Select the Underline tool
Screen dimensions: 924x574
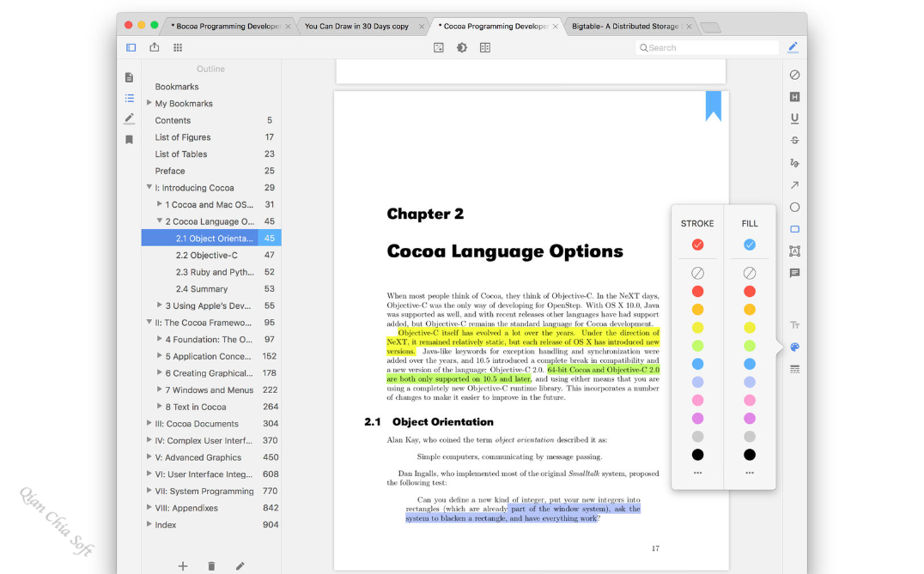(x=795, y=118)
